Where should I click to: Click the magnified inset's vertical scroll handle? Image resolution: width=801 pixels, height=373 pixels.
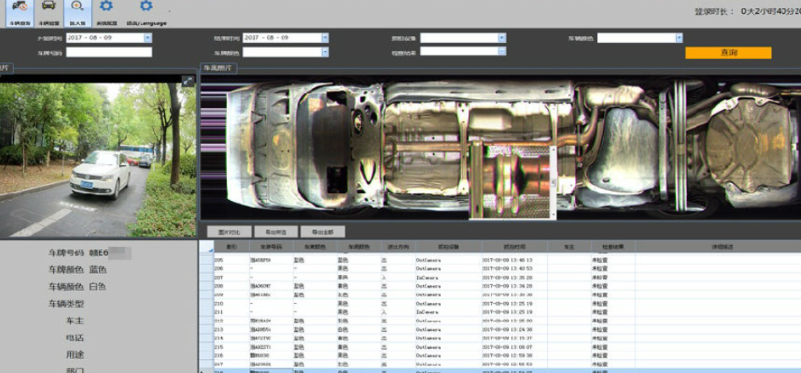tap(553, 183)
